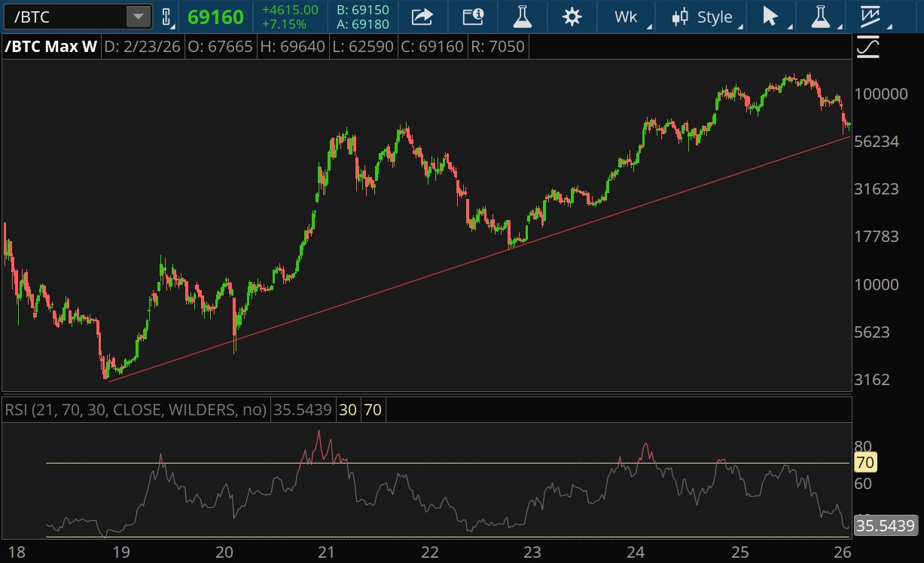This screenshot has height=563, width=924.
Task: Open the Style candlestick dropdown
Action: [x=704, y=17]
